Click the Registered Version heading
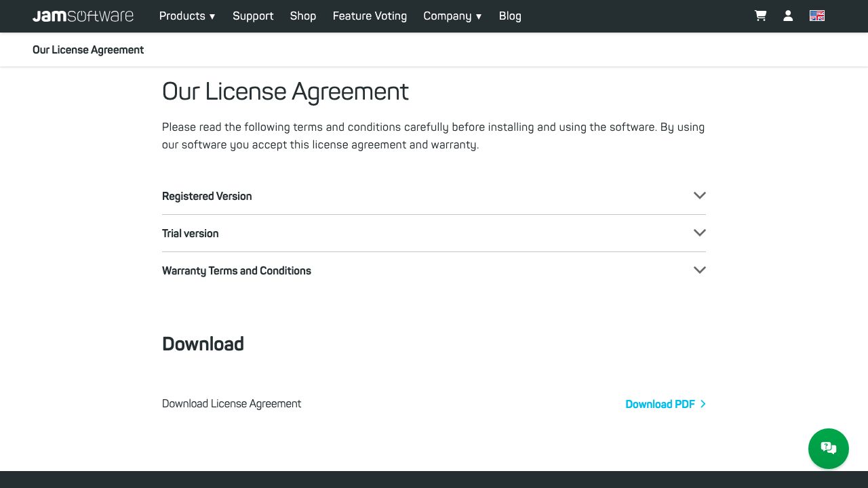The height and width of the screenshot is (488, 868). click(207, 196)
